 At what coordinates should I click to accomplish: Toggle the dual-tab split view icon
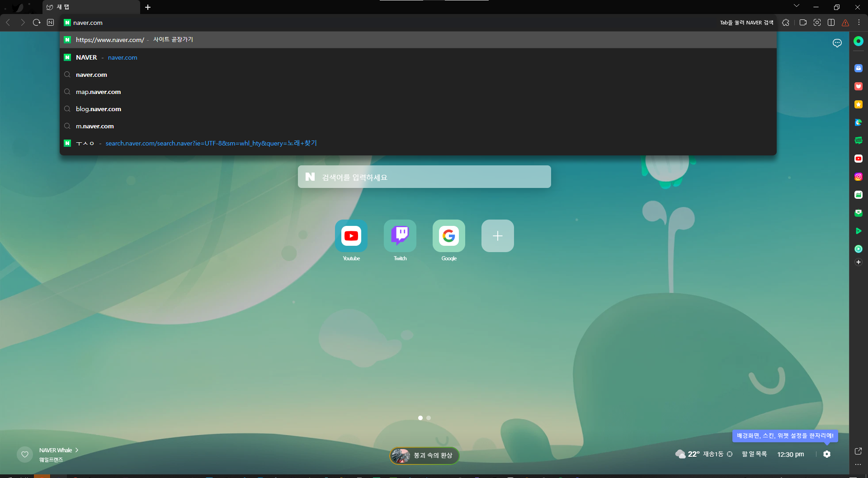[831, 23]
